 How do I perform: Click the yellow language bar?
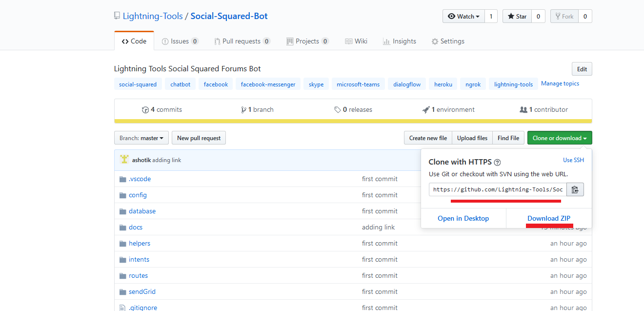click(x=353, y=121)
